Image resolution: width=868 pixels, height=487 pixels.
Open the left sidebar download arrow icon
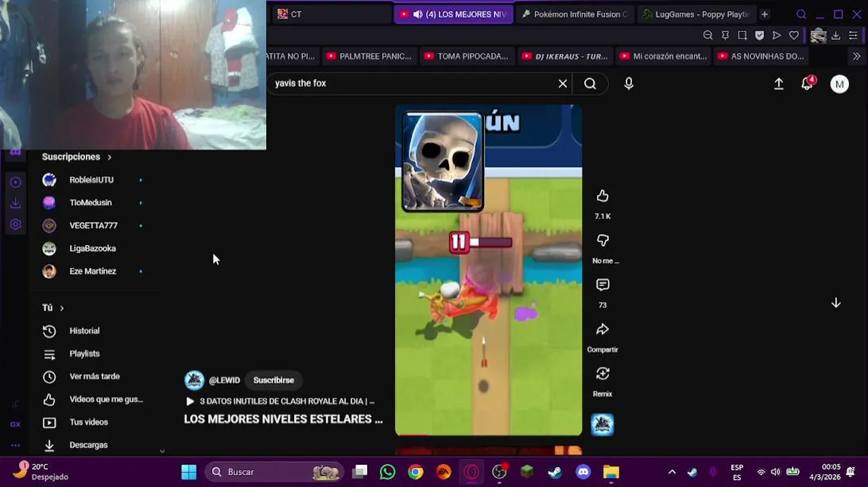[16, 203]
